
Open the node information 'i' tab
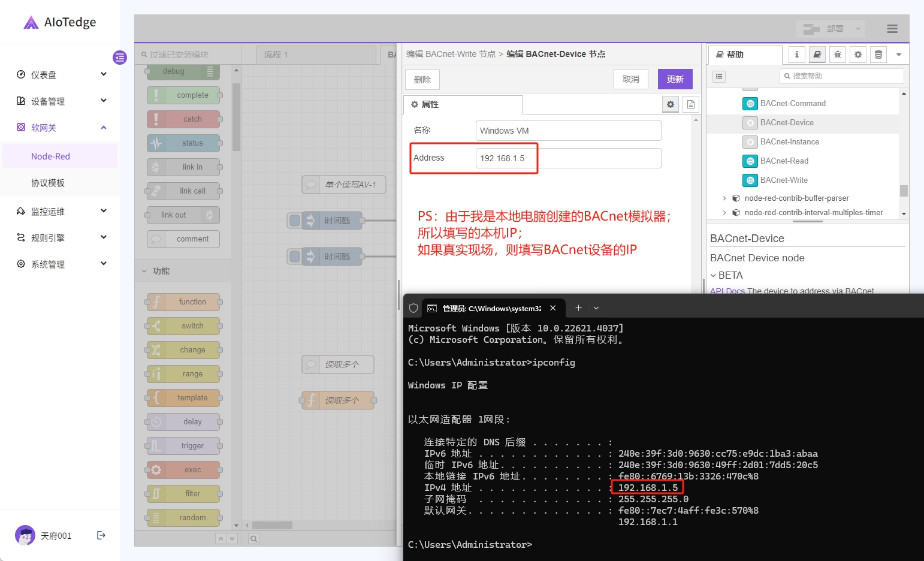(796, 55)
